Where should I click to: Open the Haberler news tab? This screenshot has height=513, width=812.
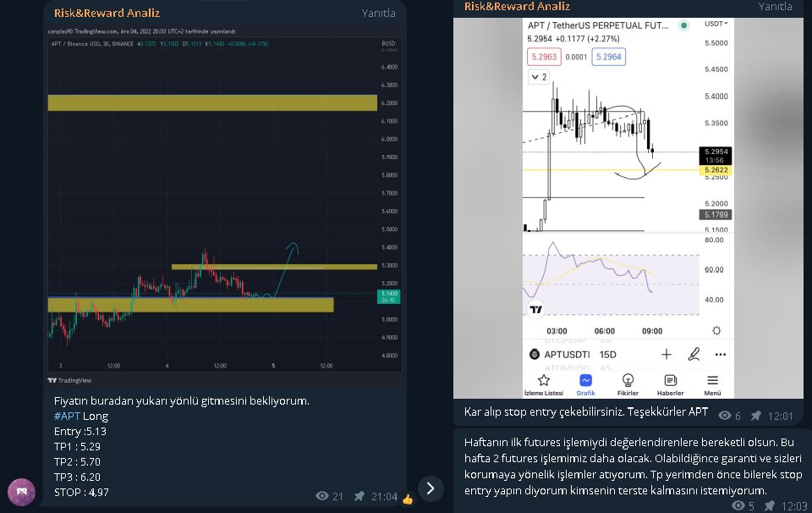click(670, 385)
